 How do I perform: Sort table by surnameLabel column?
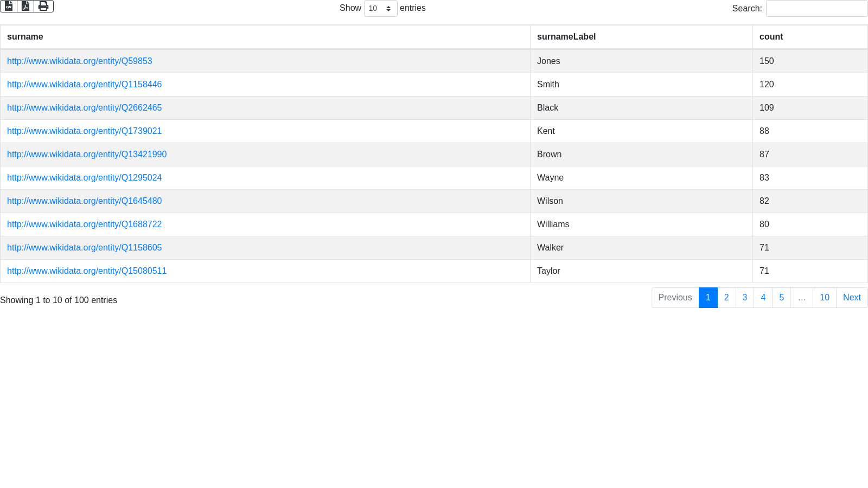click(566, 37)
